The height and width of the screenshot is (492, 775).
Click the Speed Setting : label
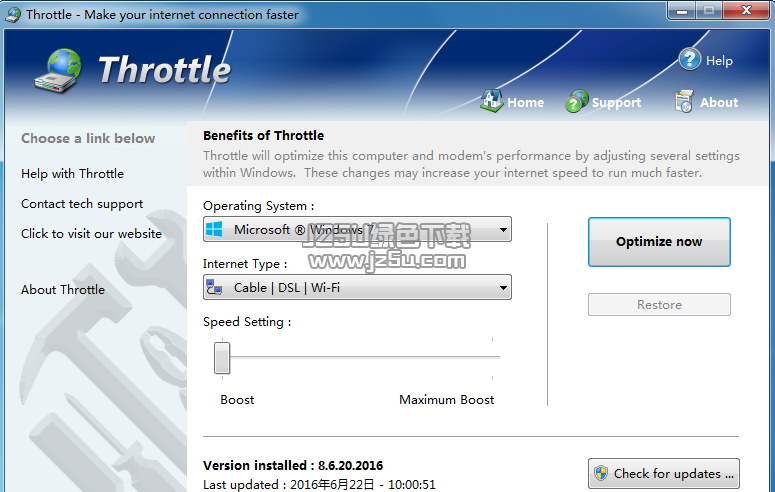[x=247, y=322]
